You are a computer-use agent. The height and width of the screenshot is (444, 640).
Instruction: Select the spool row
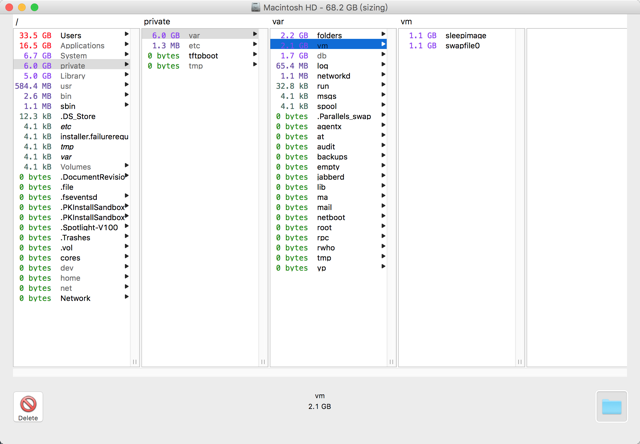329,106
